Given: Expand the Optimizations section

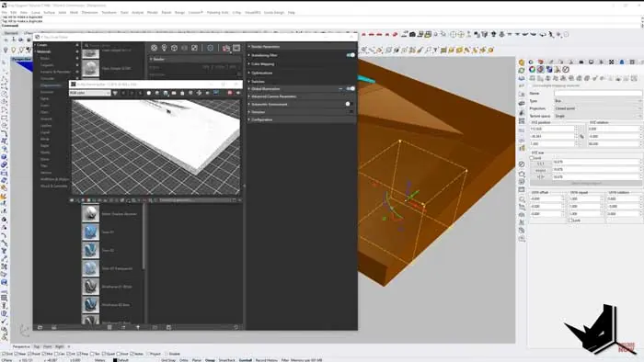Looking at the screenshot, I should coord(261,73).
